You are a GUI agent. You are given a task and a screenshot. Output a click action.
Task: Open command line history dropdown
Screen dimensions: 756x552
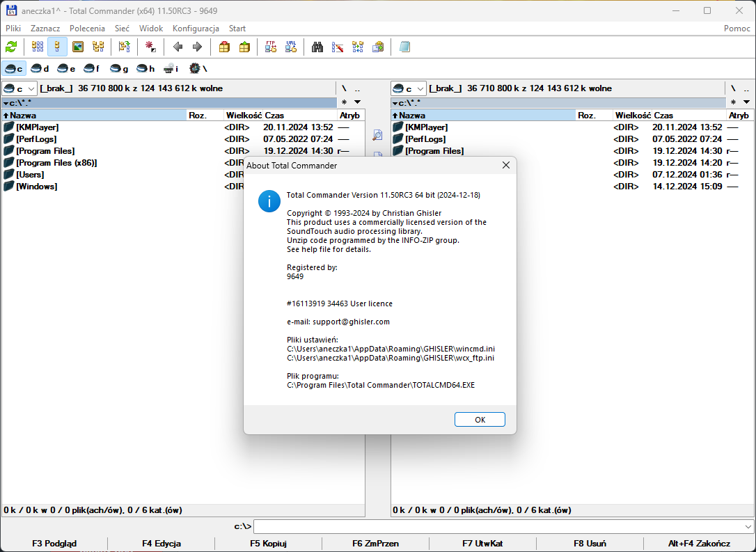[x=748, y=526]
